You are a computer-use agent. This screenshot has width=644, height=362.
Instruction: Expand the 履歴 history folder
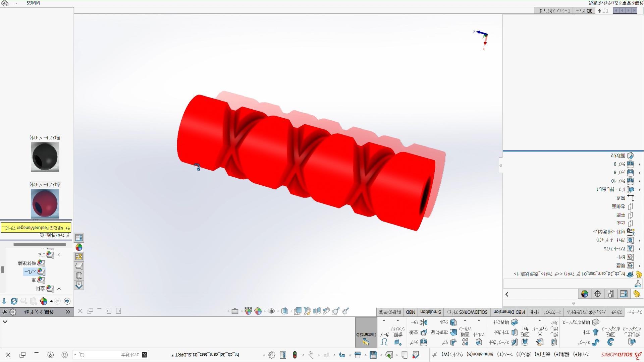(639, 266)
